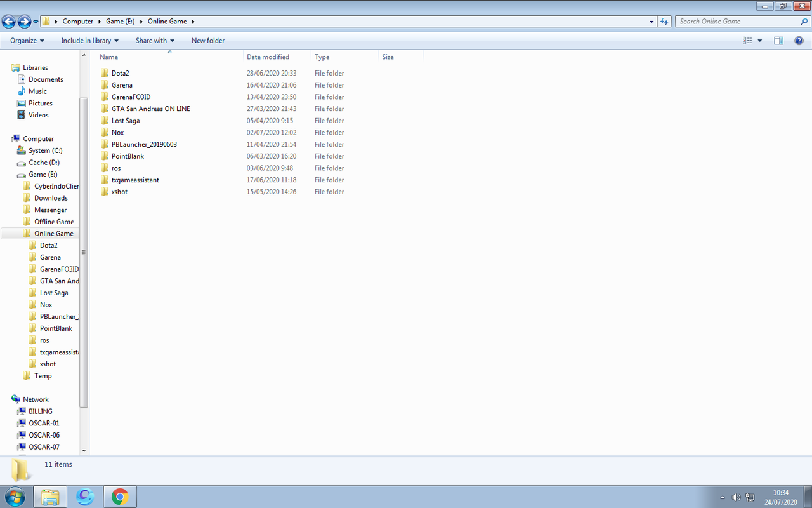Open dropdown arrow after Computer breadcrumb
The height and width of the screenshot is (508, 812).
100,22
